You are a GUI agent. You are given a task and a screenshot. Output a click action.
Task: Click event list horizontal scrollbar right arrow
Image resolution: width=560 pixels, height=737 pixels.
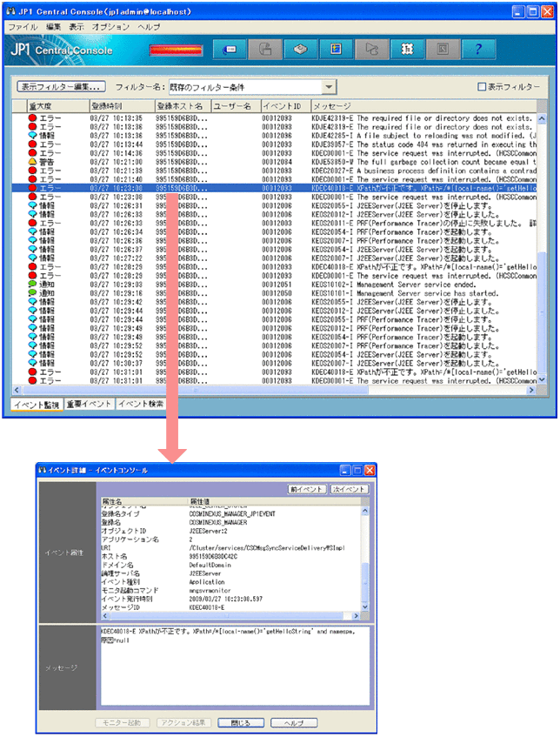pos(532,390)
